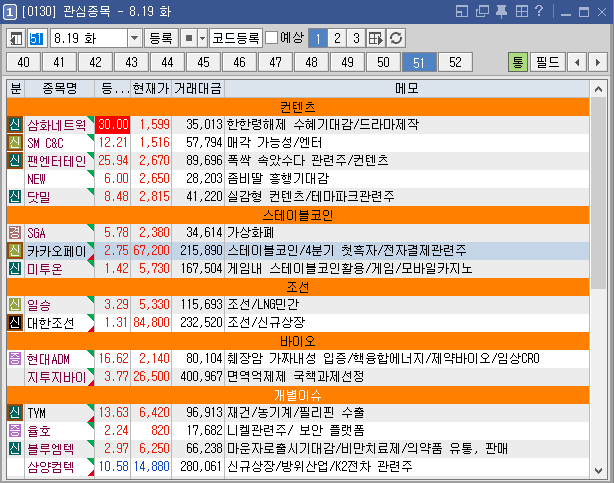Click the 필드 button

547,62
